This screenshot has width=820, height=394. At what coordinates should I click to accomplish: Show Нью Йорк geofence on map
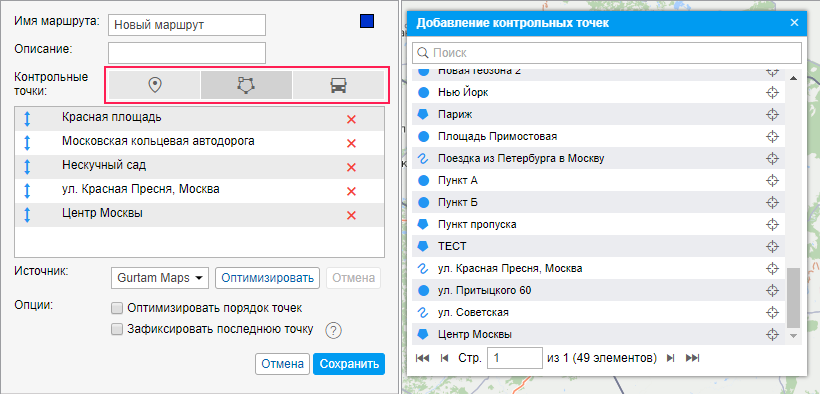click(772, 93)
